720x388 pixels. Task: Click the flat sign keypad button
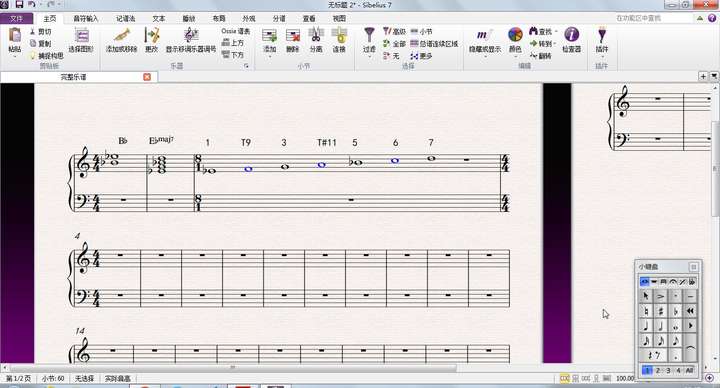pos(675,311)
